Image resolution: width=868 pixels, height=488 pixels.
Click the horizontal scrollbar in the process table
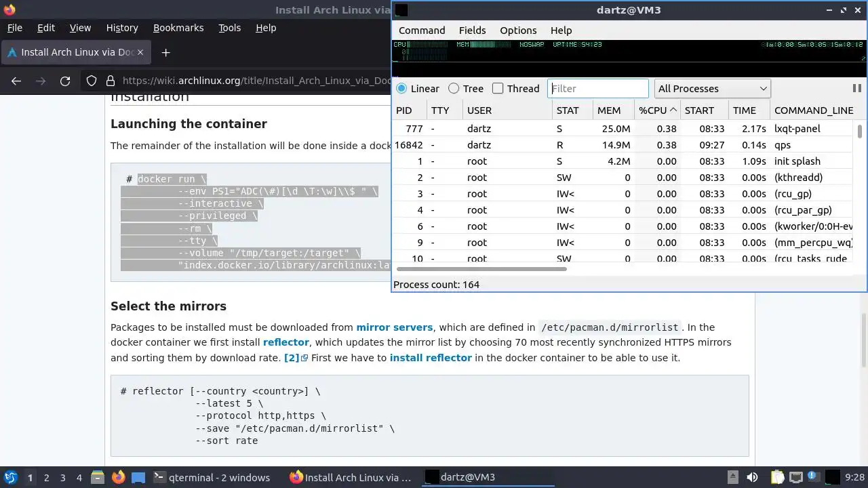click(x=480, y=268)
